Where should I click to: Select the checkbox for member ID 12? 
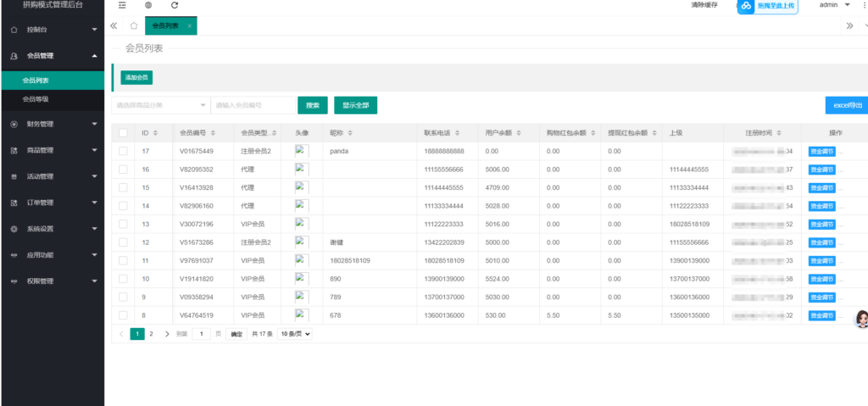[x=123, y=242]
